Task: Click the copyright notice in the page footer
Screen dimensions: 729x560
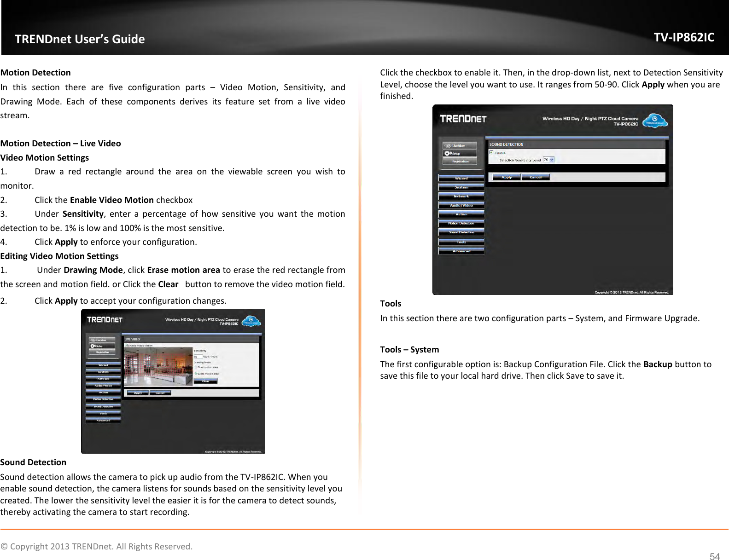Action: point(96,546)
